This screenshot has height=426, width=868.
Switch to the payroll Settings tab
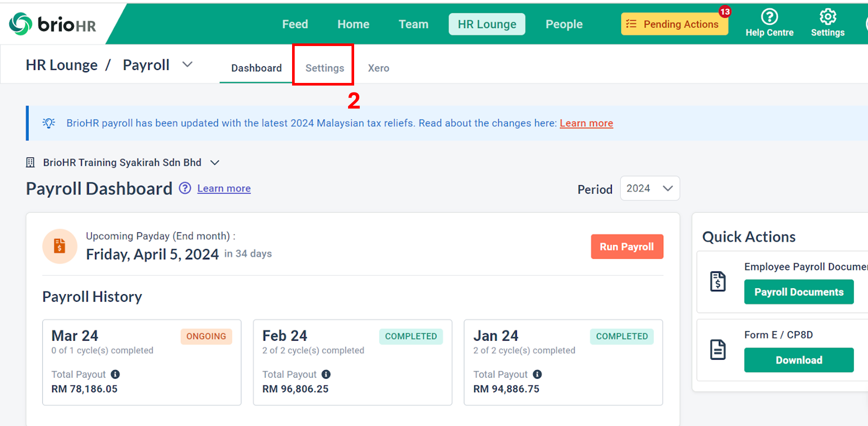pyautogui.click(x=325, y=68)
